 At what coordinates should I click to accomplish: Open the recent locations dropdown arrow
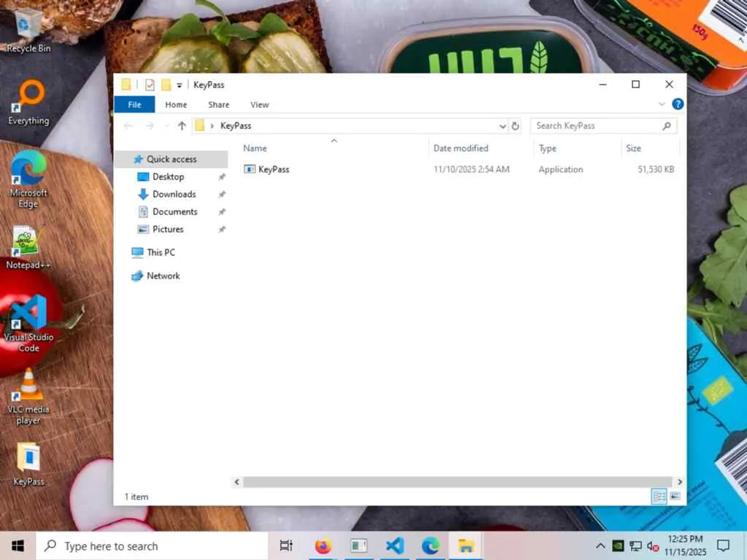pos(166,125)
